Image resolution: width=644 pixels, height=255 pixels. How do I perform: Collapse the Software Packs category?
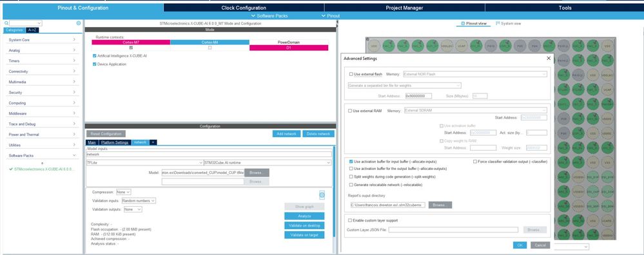click(x=42, y=156)
